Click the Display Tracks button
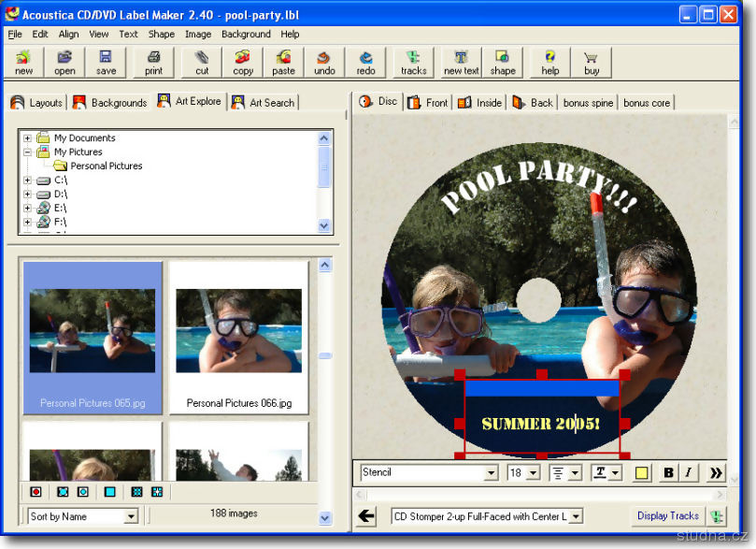 pyautogui.click(x=667, y=516)
